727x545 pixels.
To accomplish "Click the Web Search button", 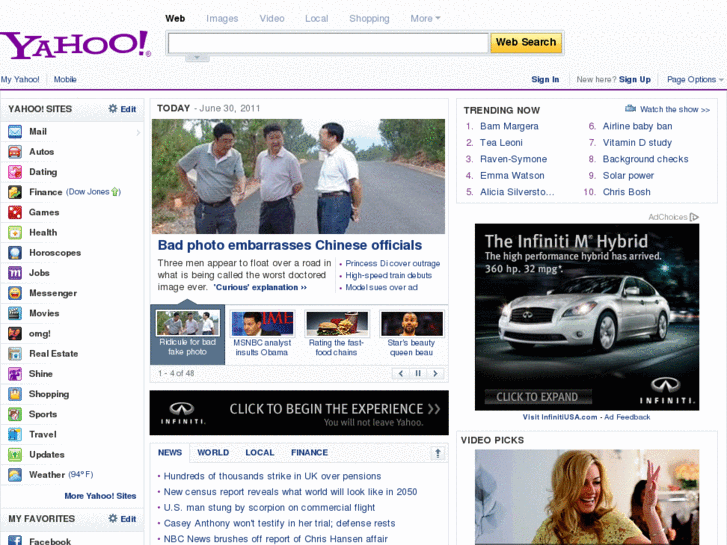I will pyautogui.click(x=526, y=42).
